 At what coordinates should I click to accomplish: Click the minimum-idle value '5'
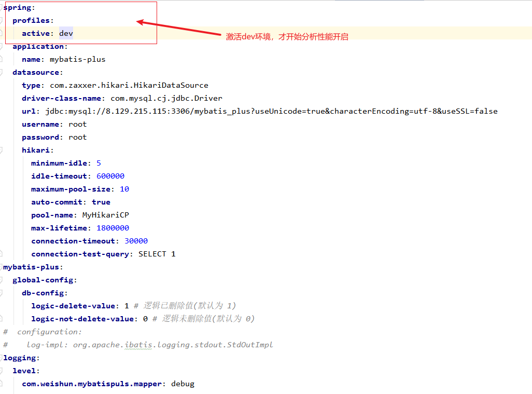coord(99,163)
